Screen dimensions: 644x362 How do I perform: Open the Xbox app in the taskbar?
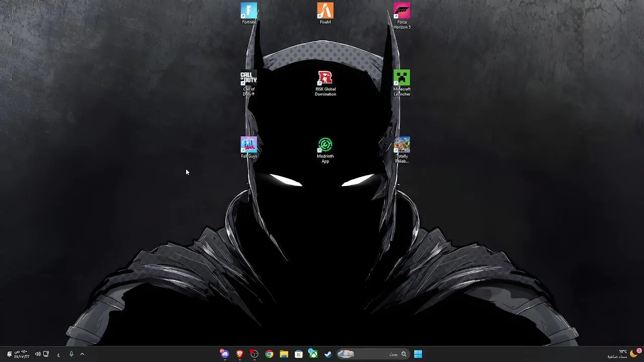pyautogui.click(x=313, y=354)
